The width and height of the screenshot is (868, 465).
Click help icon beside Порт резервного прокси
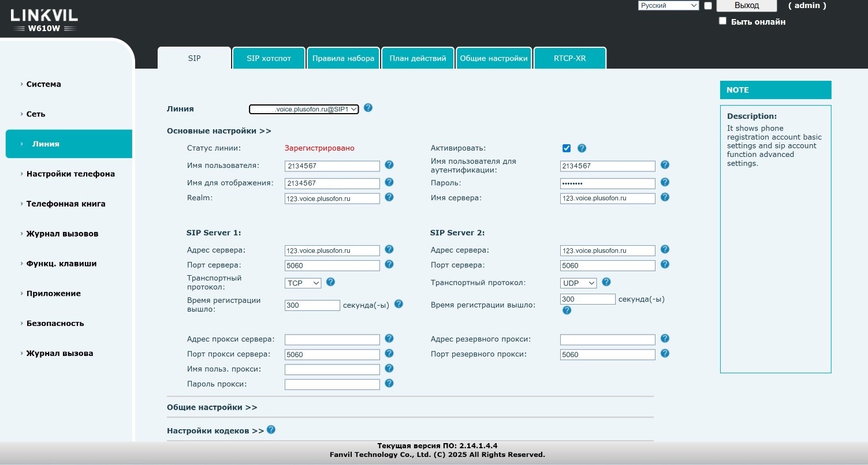[665, 354]
